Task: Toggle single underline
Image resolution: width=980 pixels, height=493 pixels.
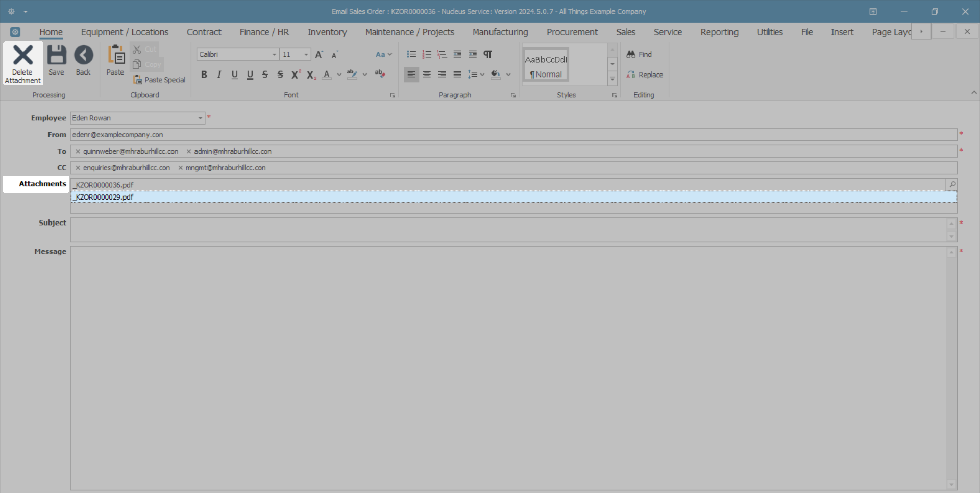Action: [235, 75]
